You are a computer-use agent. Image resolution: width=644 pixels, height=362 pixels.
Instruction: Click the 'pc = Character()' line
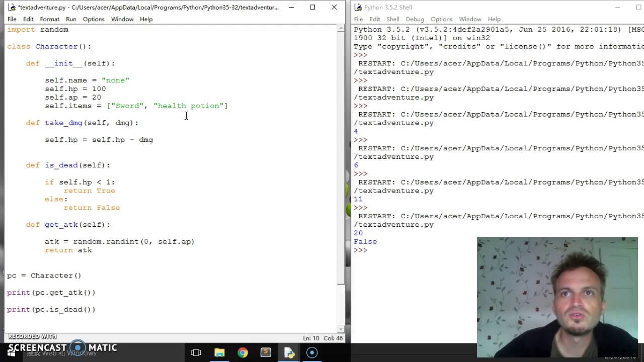[x=44, y=276]
